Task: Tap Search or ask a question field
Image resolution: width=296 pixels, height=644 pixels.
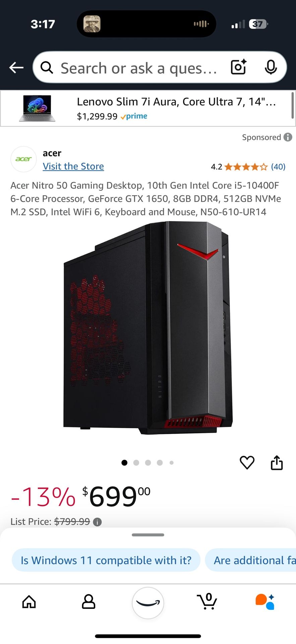Action: point(139,68)
